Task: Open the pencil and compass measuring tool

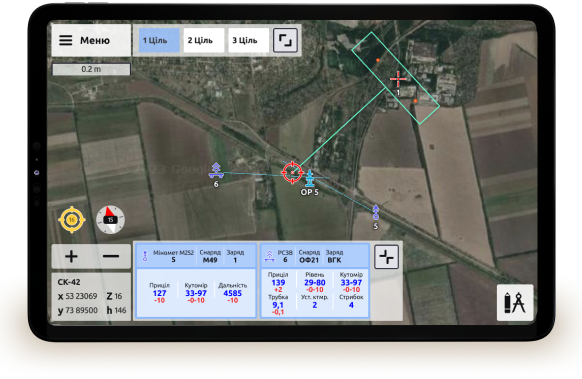Action: (515, 302)
